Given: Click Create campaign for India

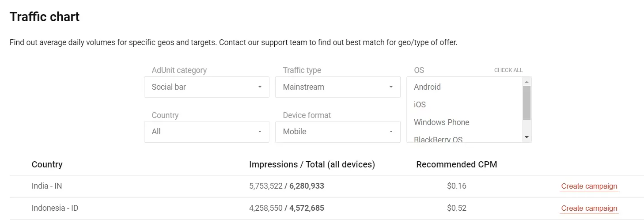Looking at the screenshot, I should [589, 186].
